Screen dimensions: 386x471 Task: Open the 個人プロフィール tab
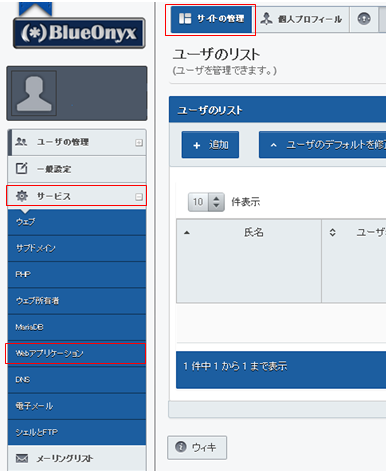pyautogui.click(x=302, y=19)
